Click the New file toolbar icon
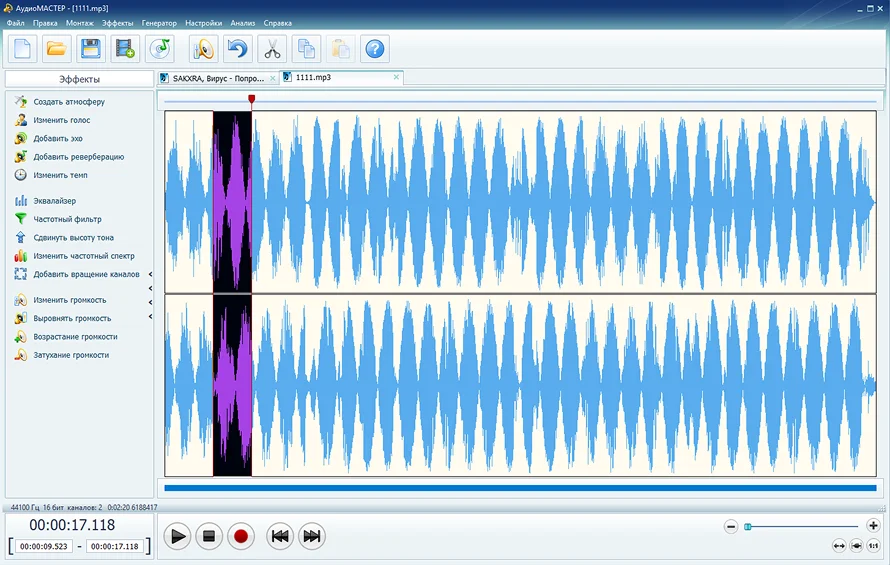Image resolution: width=890 pixels, height=565 pixels. (22, 48)
